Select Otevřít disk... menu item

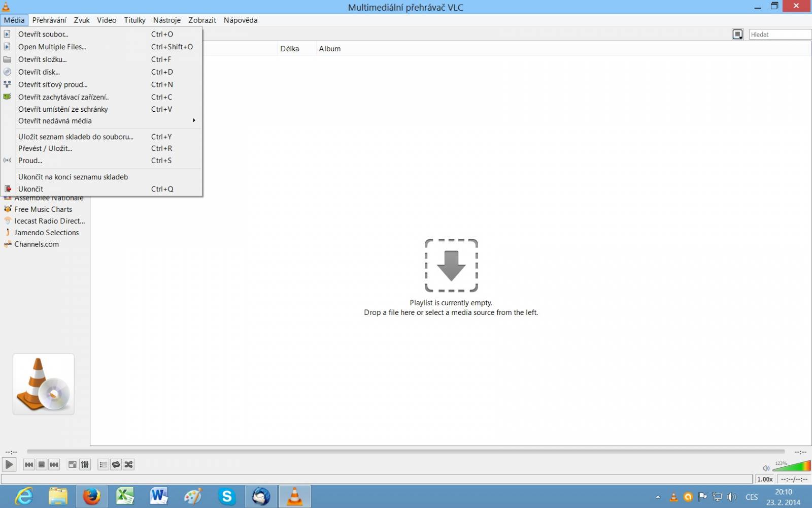click(101, 72)
